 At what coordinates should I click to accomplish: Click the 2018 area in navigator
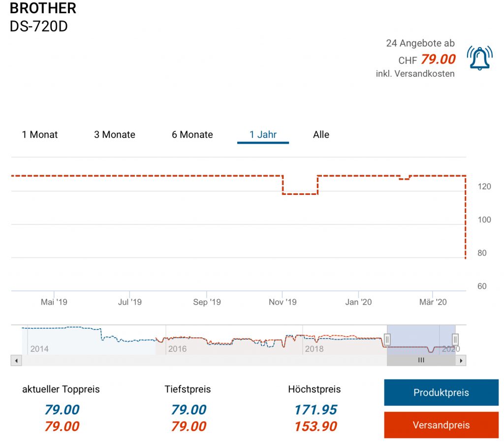(314, 349)
